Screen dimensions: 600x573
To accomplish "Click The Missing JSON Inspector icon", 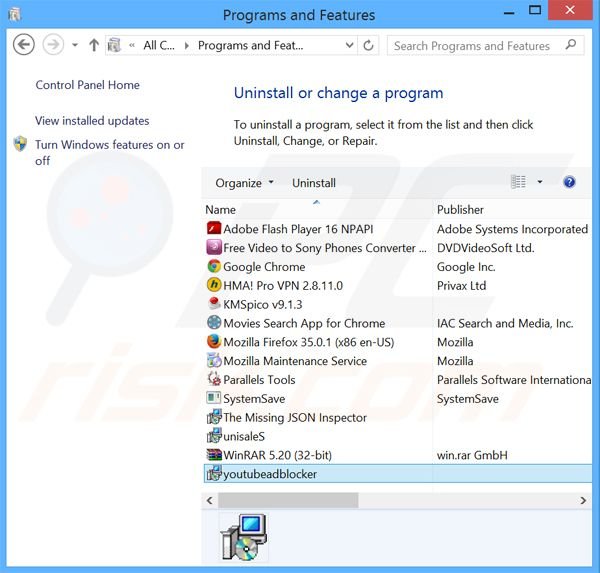I will click(x=214, y=417).
